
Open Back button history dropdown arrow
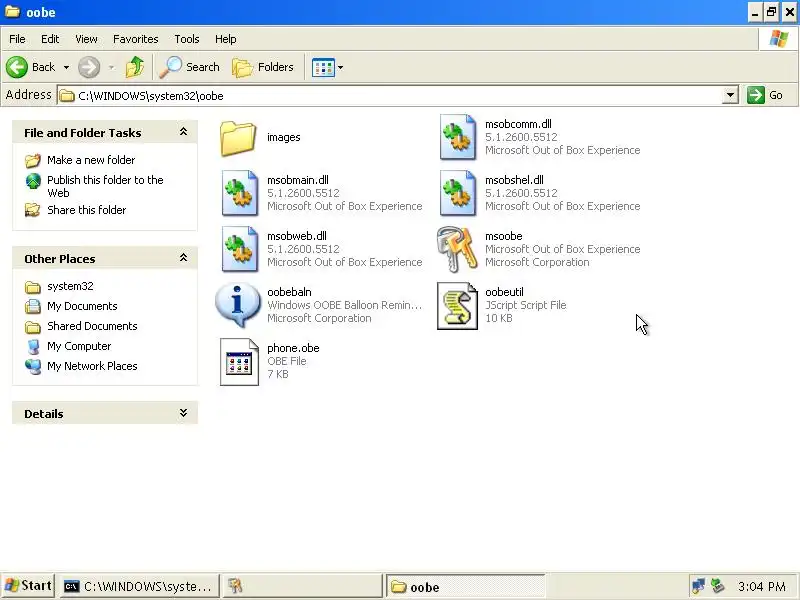pyautogui.click(x=66, y=67)
